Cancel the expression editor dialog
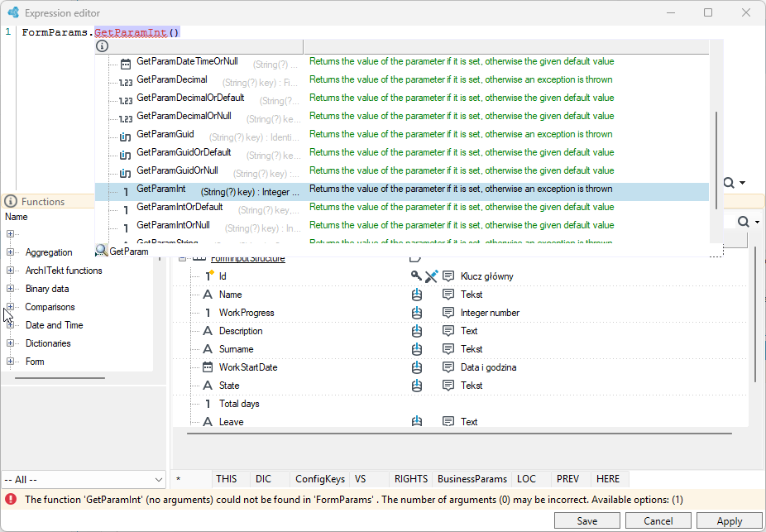Viewport: 766px width, 532px height. point(658,521)
